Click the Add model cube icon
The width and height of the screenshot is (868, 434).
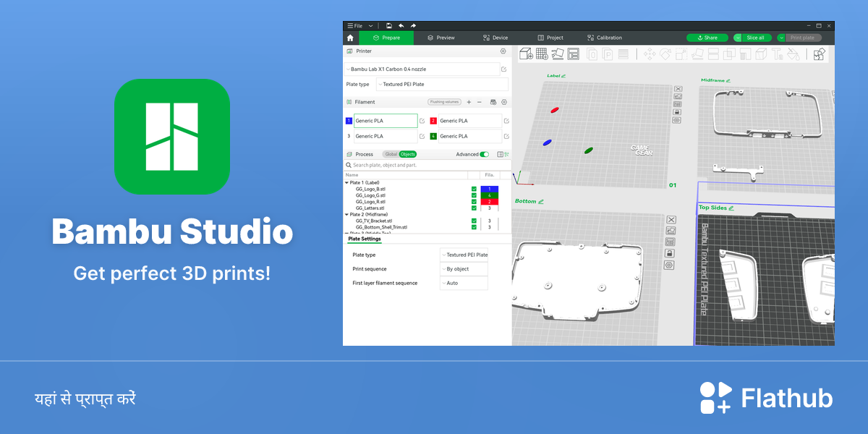click(x=526, y=54)
